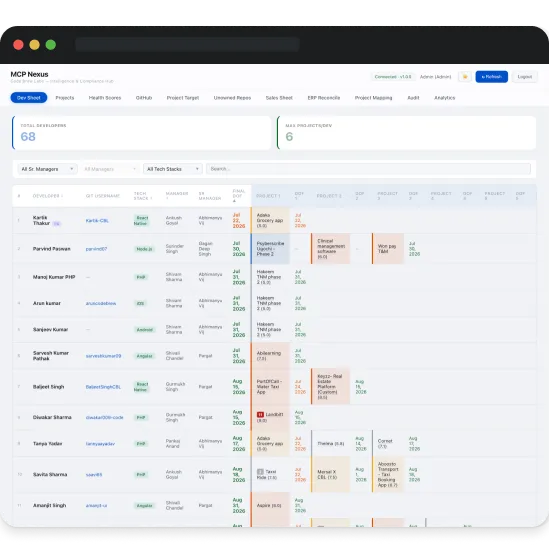Open the Project Target tab
549x552 pixels.
pos(183,98)
